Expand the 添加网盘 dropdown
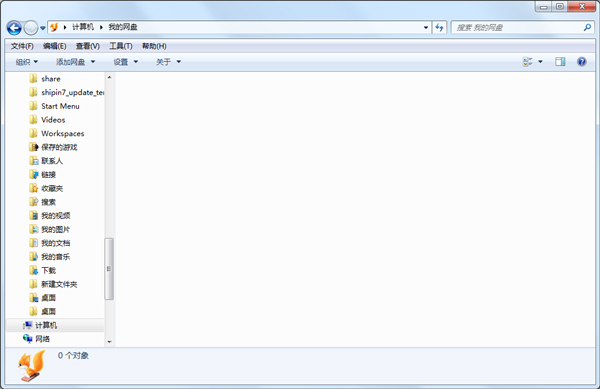Screen dimensions: 600x389 pos(75,62)
